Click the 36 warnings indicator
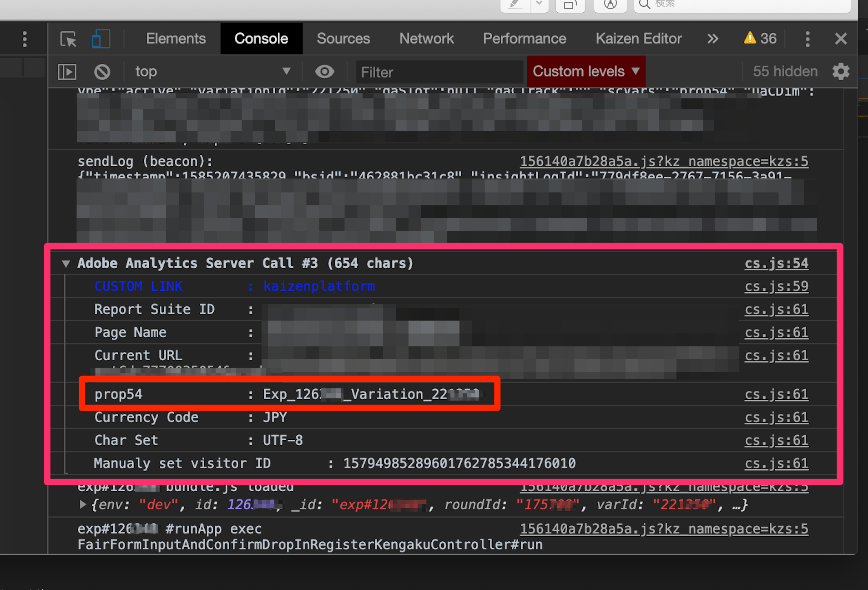The width and height of the screenshot is (868, 590). pos(760,38)
